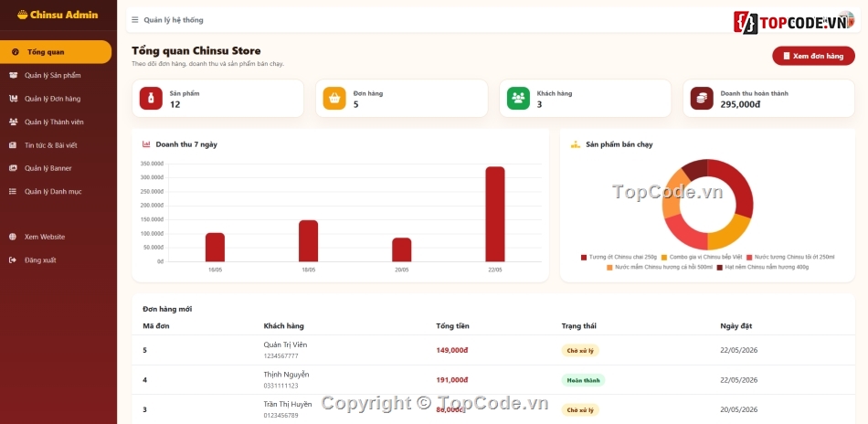Click the orange Đơn hàng basket icon
Image resolution: width=868 pixels, height=424 pixels.
(x=334, y=98)
